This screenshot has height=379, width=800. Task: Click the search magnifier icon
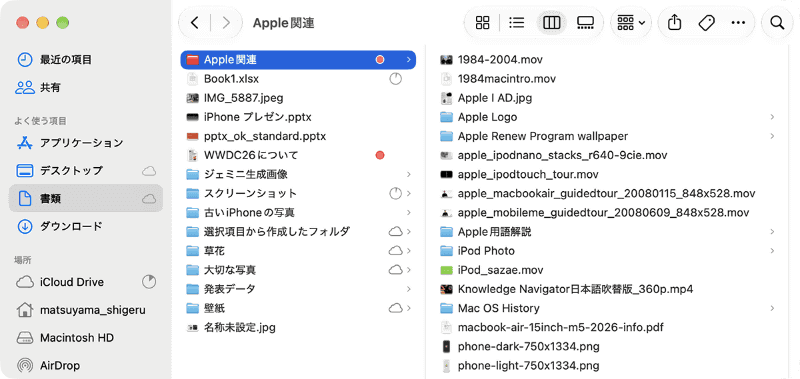click(x=777, y=22)
